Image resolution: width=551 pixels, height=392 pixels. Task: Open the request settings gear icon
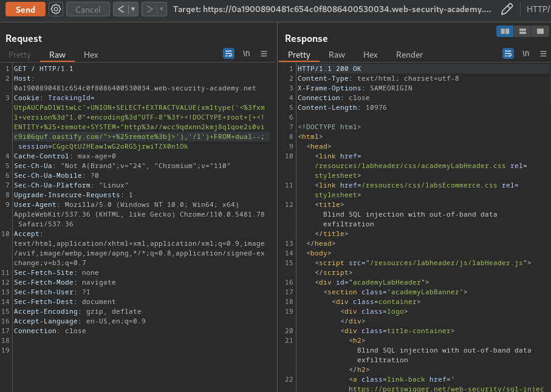tap(55, 9)
